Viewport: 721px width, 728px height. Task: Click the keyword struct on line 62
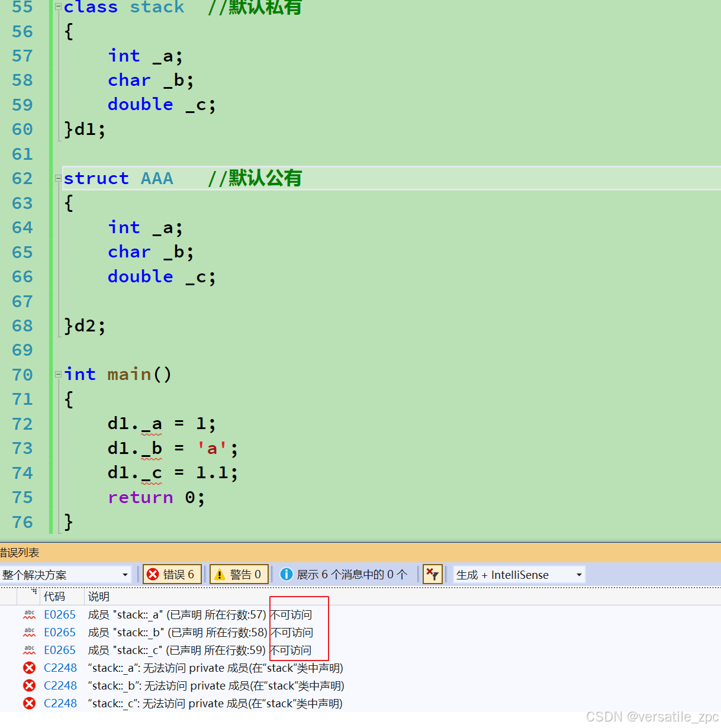point(96,178)
